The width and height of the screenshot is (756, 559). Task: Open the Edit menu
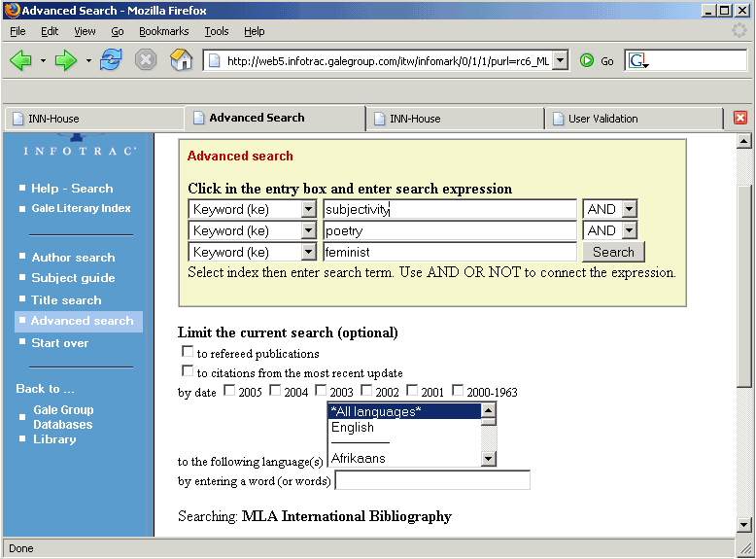point(50,31)
